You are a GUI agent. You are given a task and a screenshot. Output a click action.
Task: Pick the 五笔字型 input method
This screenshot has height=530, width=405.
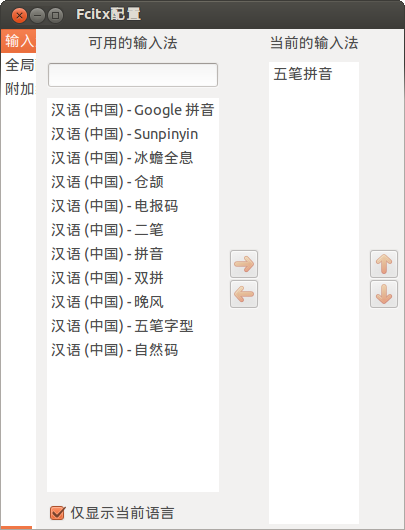[133, 326]
